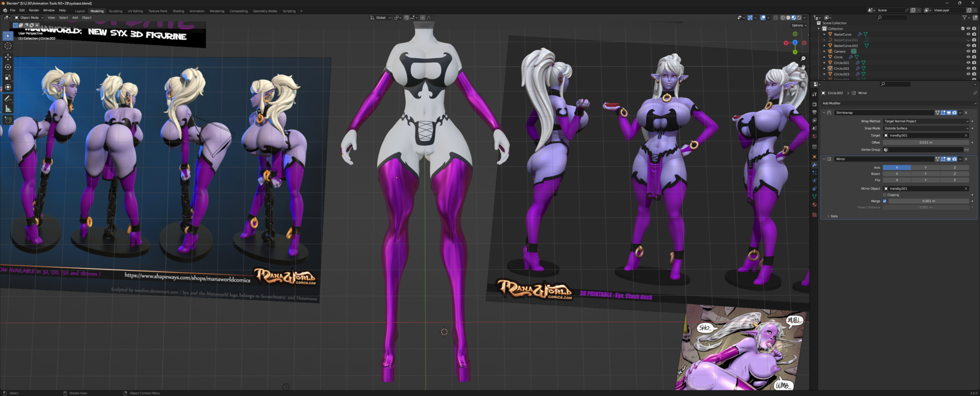Image resolution: width=980 pixels, height=396 pixels.
Task: Activate the 3D Cursor tool
Action: pos(8,46)
